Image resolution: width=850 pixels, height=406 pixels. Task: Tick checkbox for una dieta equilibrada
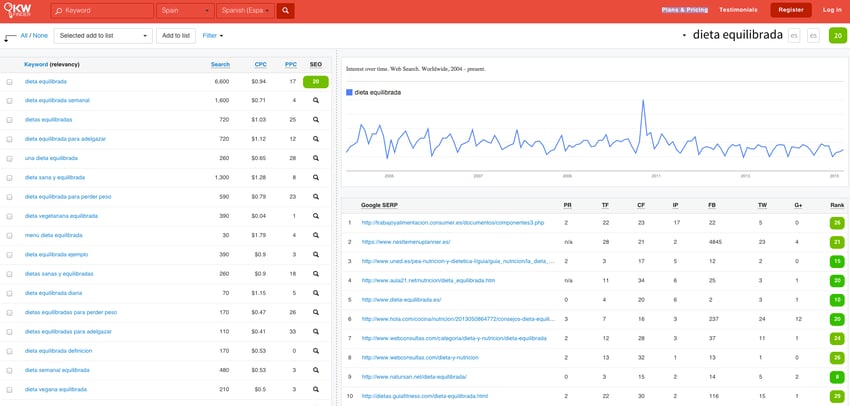pos(9,158)
